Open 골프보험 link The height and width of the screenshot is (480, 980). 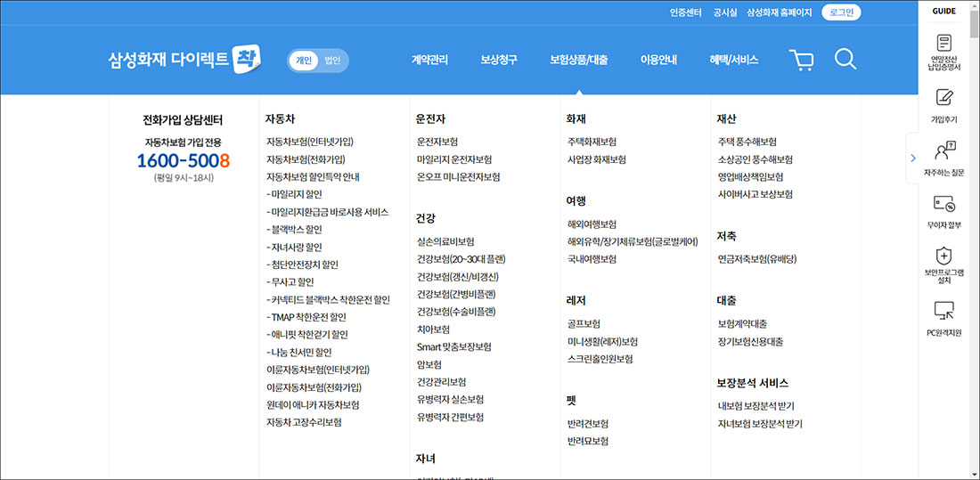[x=584, y=324]
